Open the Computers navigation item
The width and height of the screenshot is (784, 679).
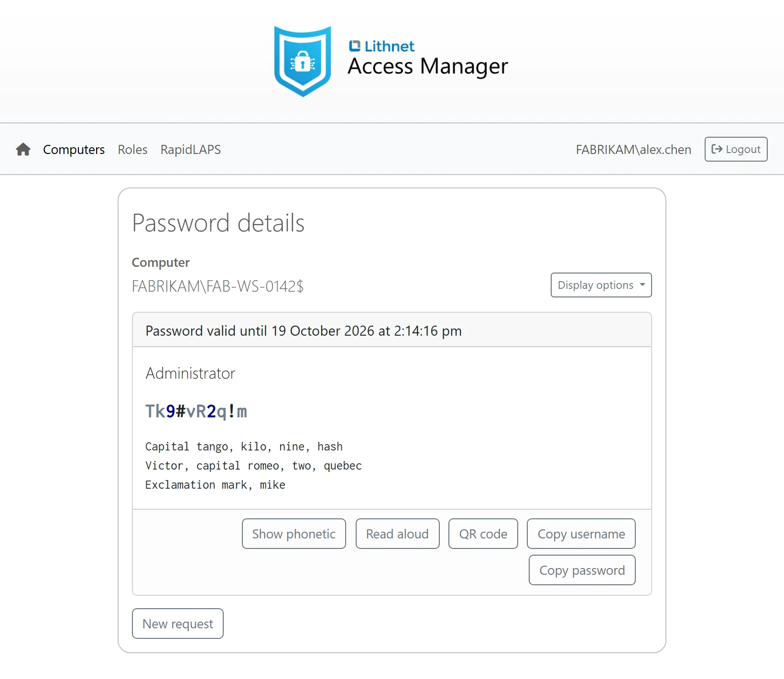[74, 150]
